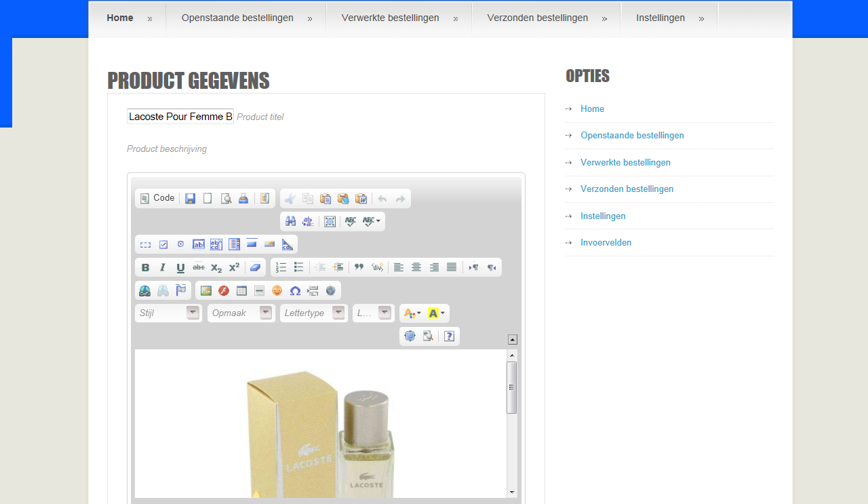Screen dimensions: 868x504
Task: Click the Insert Flash icon
Action: [x=224, y=290]
